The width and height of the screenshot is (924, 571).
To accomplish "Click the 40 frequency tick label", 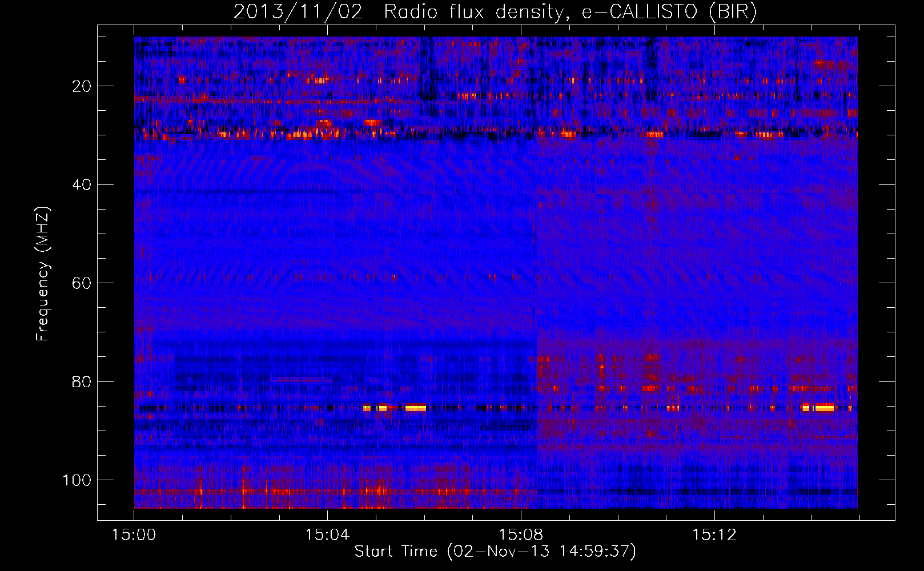I will pyautogui.click(x=82, y=185).
